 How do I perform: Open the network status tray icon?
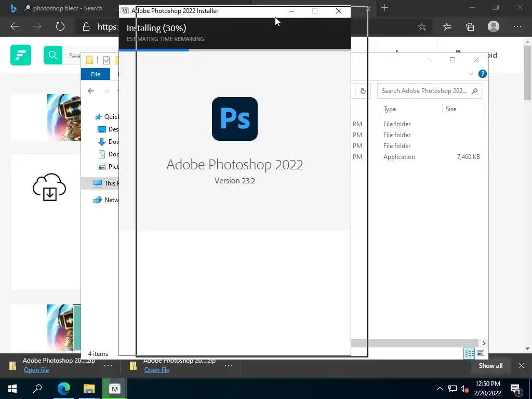[453, 389]
